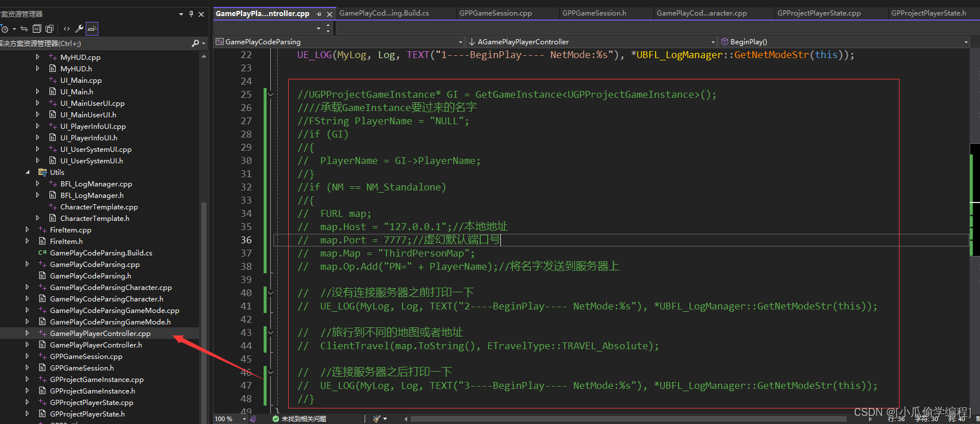Click the show all files icon
Screen dimensions: 980x424
point(49,29)
